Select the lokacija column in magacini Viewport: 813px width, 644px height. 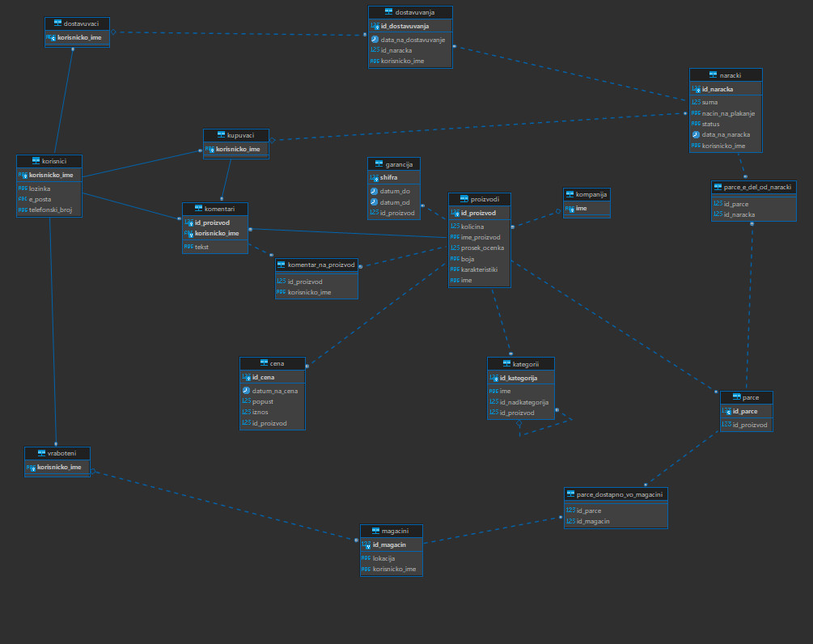coord(383,558)
